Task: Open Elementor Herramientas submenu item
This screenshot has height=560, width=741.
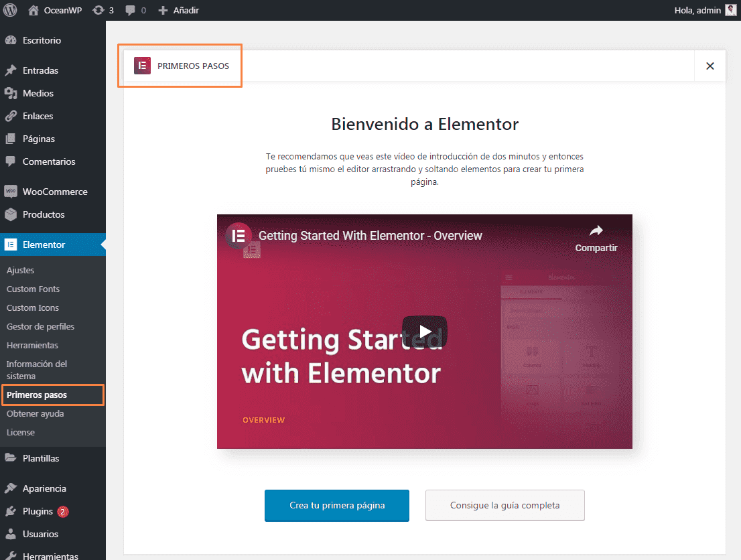Action: tap(32, 345)
